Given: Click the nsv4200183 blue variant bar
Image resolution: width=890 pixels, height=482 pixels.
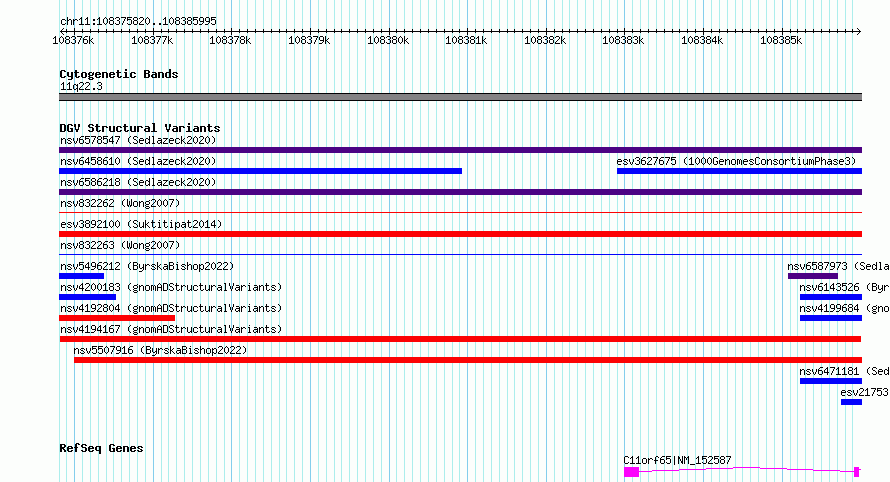Looking at the screenshot, I should [x=87, y=297].
